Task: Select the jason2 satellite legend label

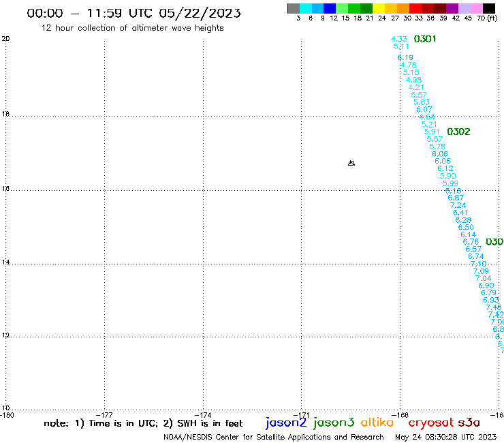Action: tap(286, 423)
